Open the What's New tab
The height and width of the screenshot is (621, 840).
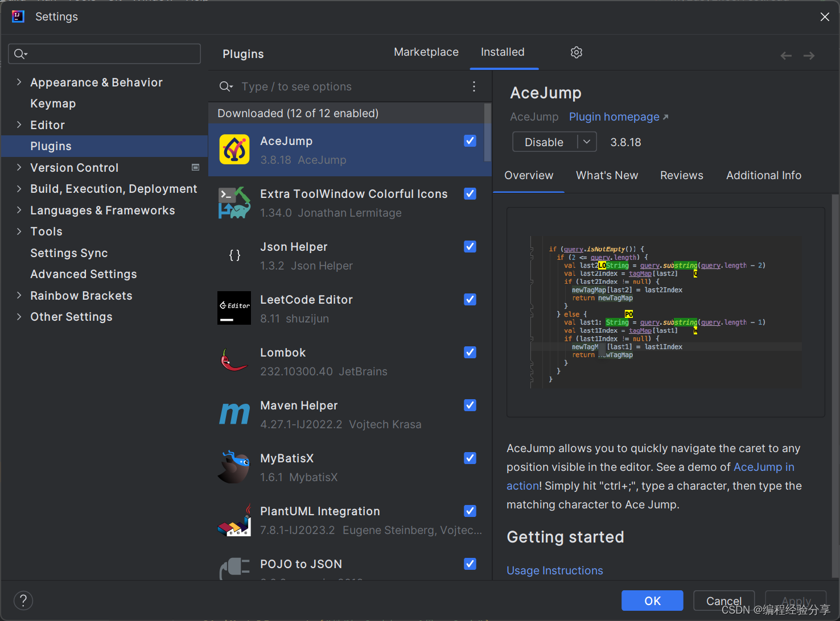pyautogui.click(x=607, y=176)
